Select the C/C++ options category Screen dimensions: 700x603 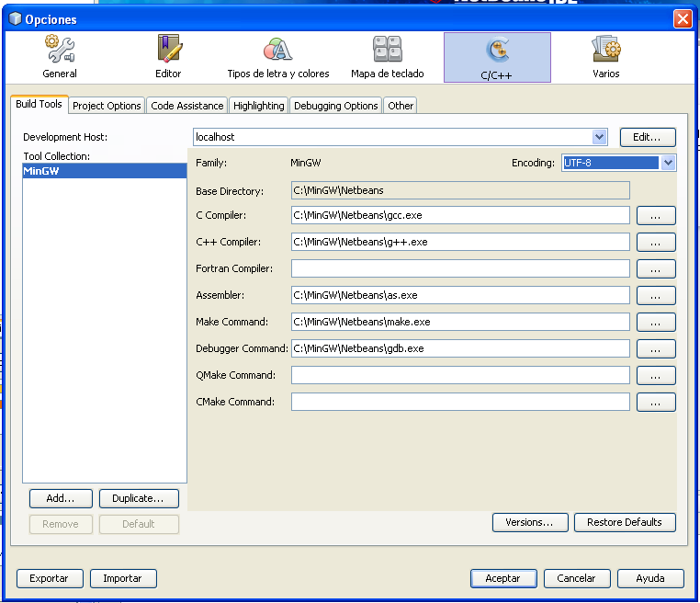point(497,58)
